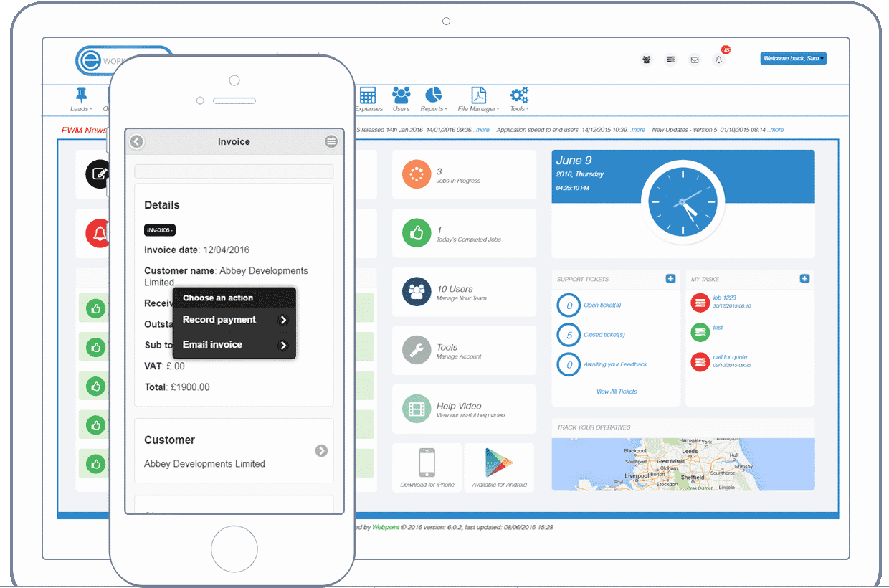Select Email invoice in the action menu
Screen dimensions: 889x588
[234, 345]
